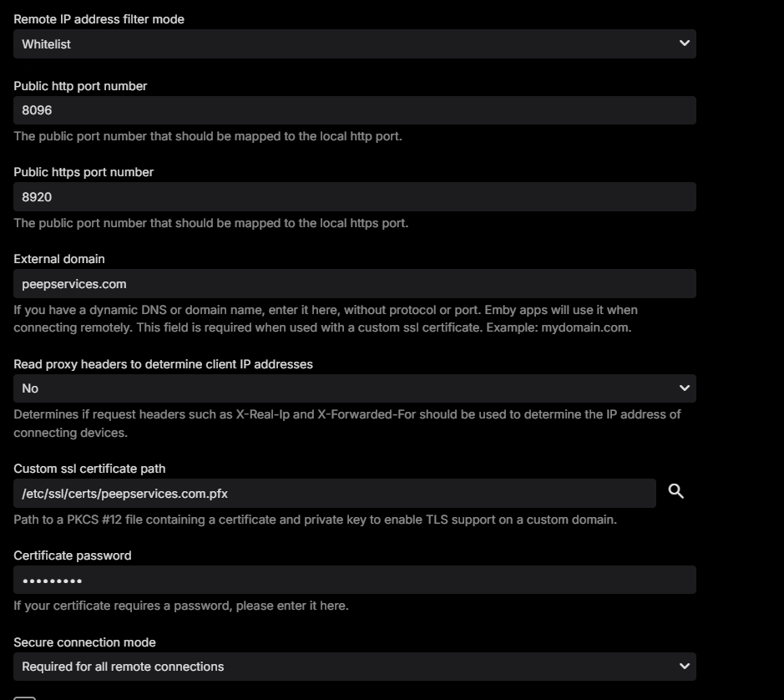Click the 'Secure connection mode' label
The image size is (784, 700).
[84, 642]
